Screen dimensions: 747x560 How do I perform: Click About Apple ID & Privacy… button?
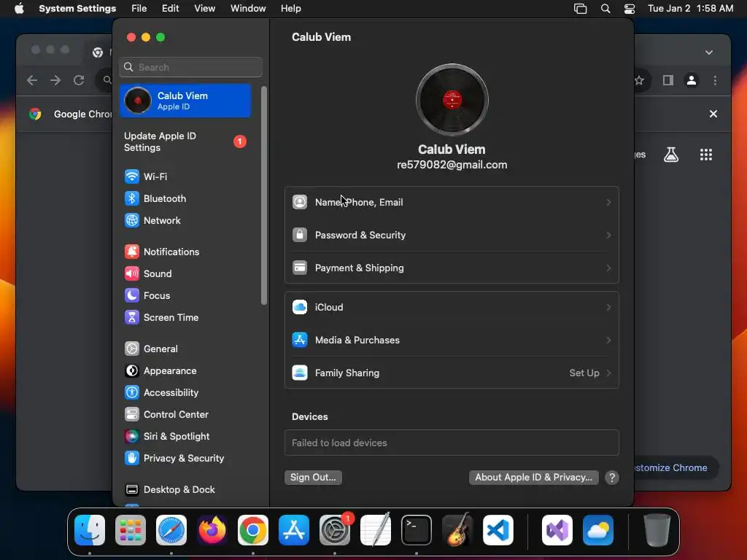pyautogui.click(x=533, y=478)
